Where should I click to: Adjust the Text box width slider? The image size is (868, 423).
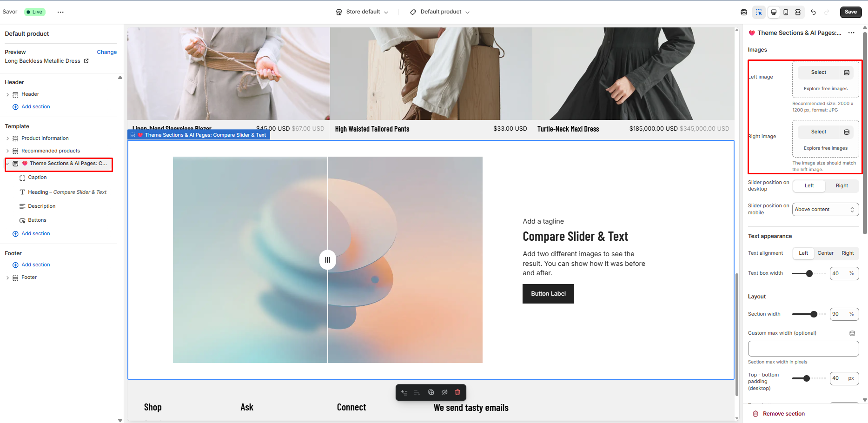pos(809,274)
